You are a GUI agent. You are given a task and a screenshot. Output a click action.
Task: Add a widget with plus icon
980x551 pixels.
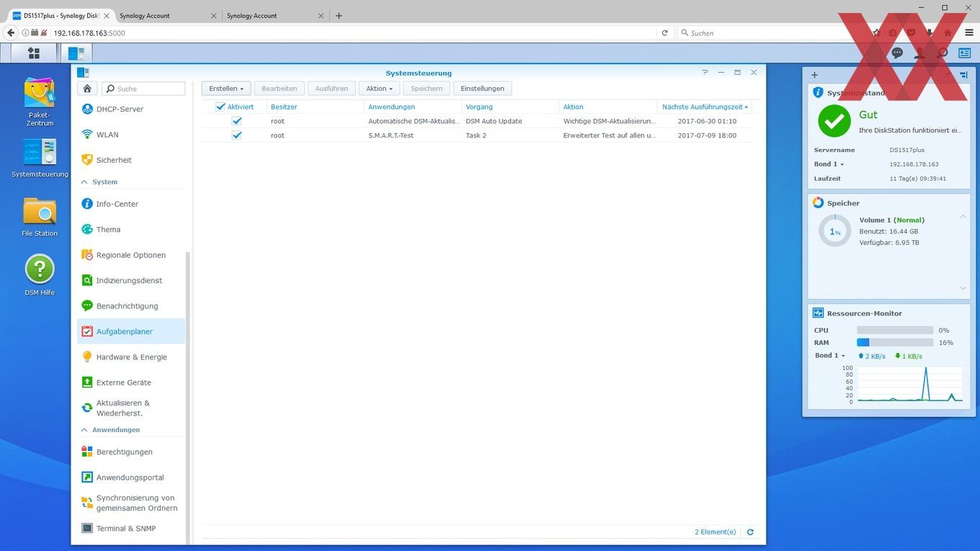pos(814,75)
